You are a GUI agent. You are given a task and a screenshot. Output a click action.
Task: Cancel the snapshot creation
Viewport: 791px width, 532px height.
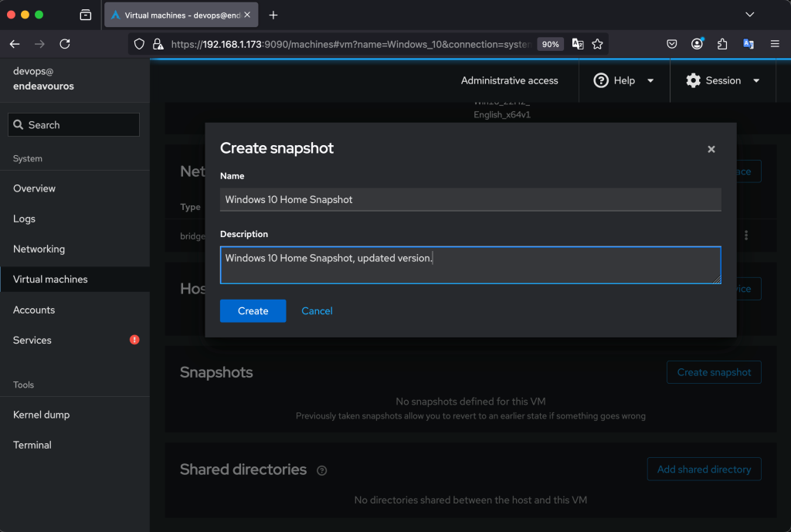[x=317, y=310]
